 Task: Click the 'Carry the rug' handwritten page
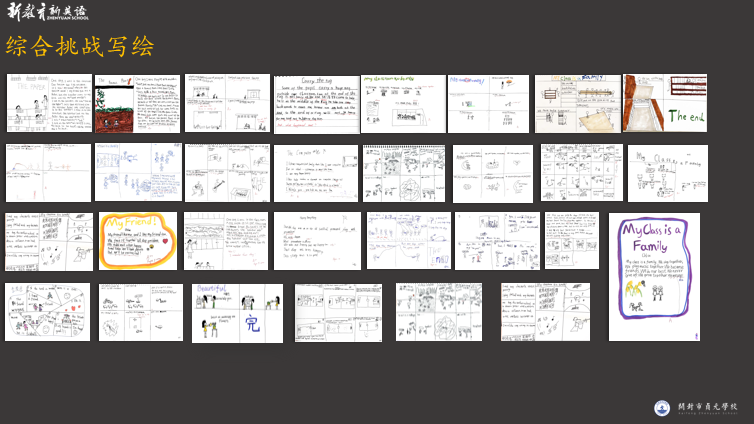pyautogui.click(x=315, y=103)
